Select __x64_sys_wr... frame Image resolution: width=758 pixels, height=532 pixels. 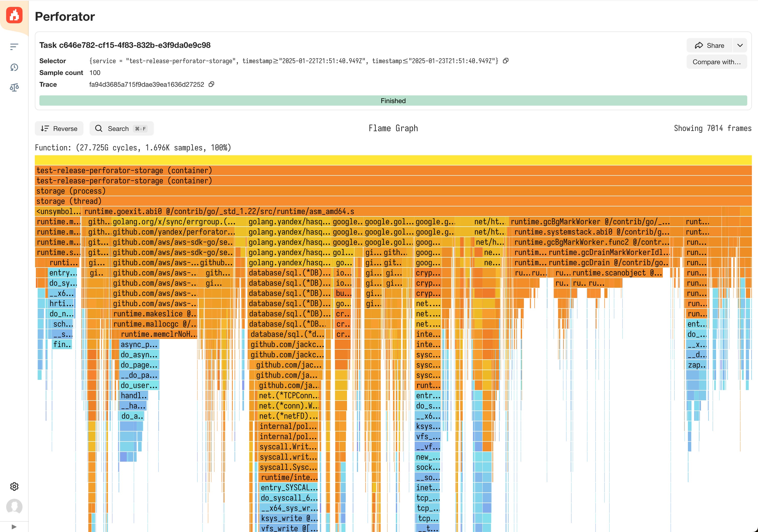[x=289, y=508]
